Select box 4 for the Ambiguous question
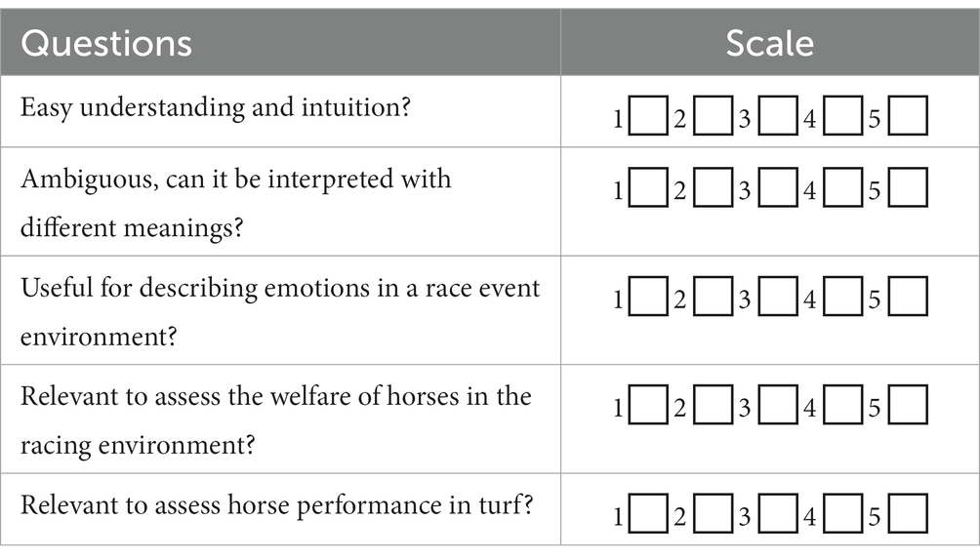The width and height of the screenshot is (980, 560). pos(842,187)
